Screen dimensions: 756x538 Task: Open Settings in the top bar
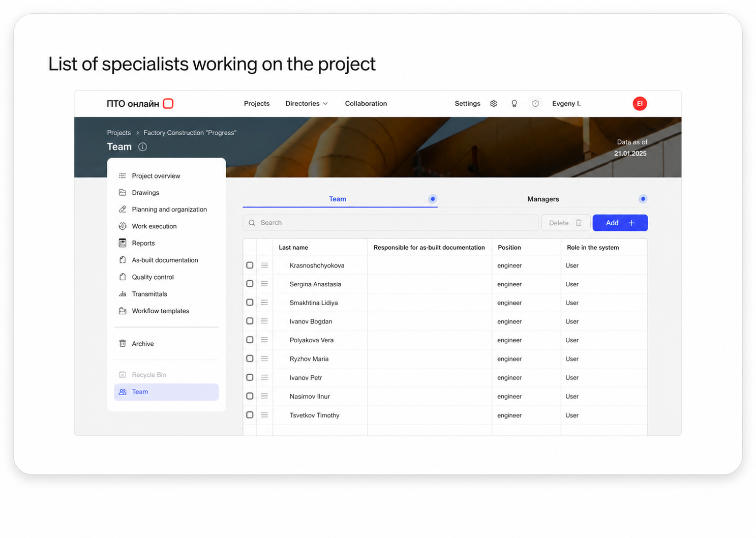[467, 104]
